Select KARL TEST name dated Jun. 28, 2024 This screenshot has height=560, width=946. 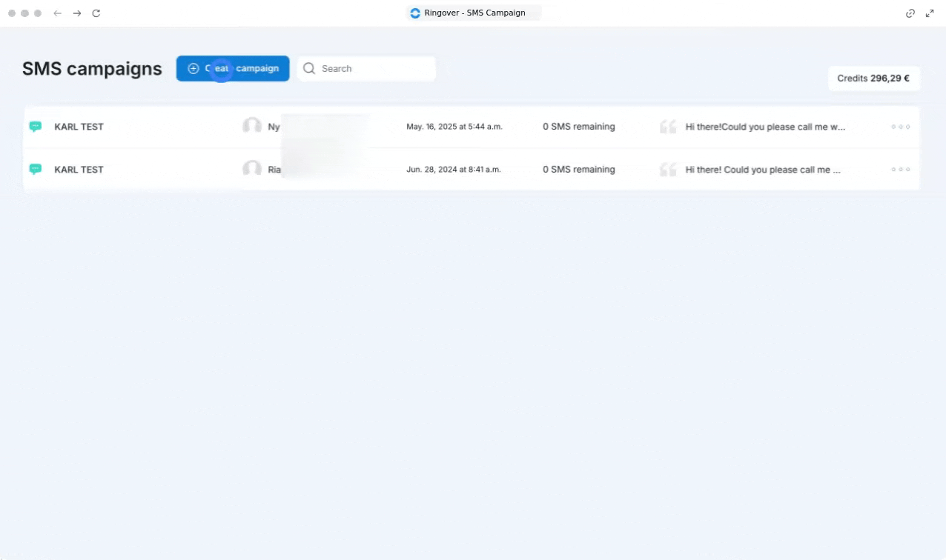[x=79, y=170]
